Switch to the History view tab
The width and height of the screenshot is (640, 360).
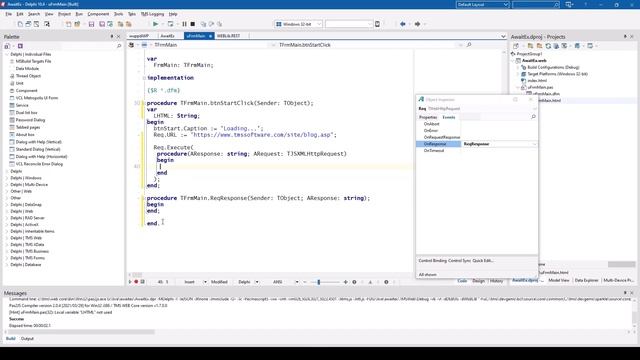tap(496, 280)
